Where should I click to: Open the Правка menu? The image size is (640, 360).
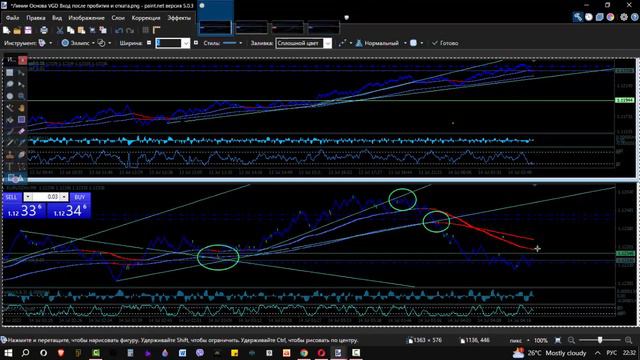[36, 18]
